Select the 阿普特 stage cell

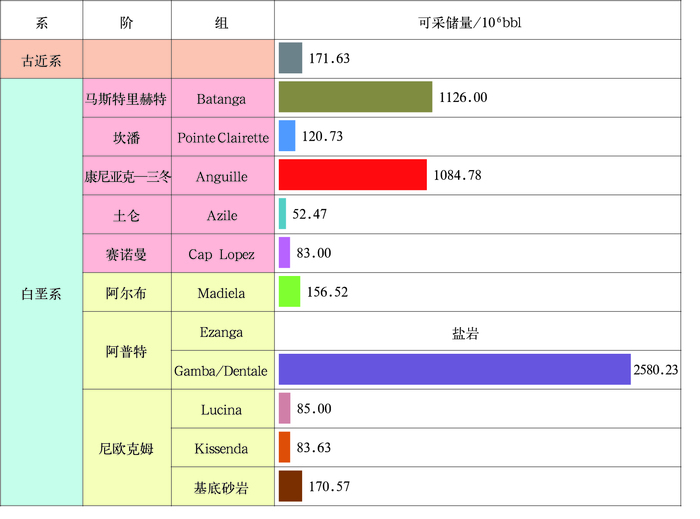[x=127, y=352]
